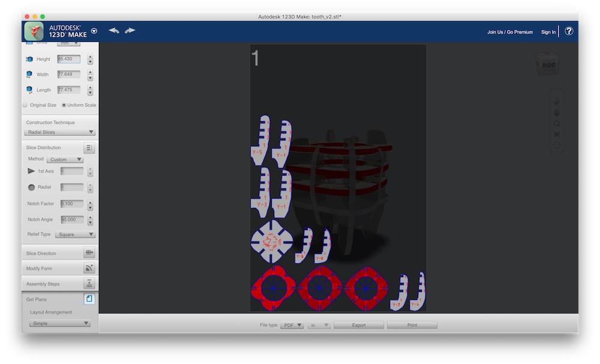Click the gray cross-shaped center part
The height and width of the screenshot is (364, 600).
point(272,242)
